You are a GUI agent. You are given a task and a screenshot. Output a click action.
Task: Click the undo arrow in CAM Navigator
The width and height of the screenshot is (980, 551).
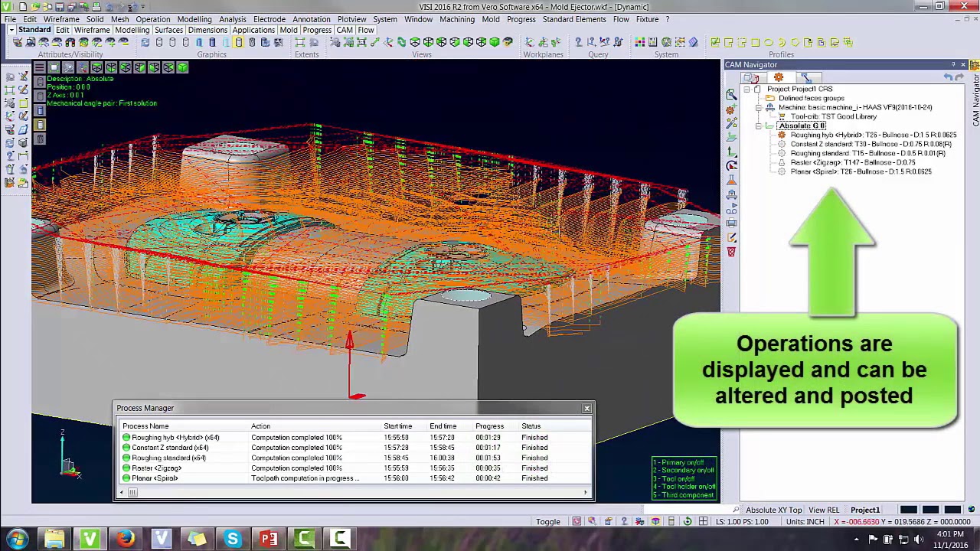click(948, 77)
